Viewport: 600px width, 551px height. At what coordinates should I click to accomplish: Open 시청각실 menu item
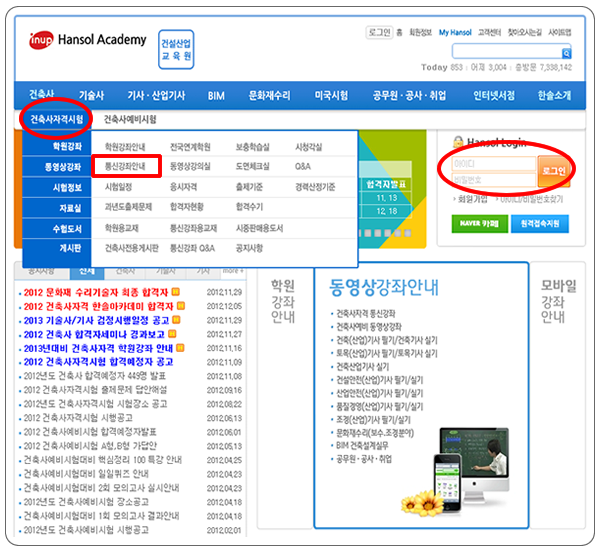click(x=308, y=147)
